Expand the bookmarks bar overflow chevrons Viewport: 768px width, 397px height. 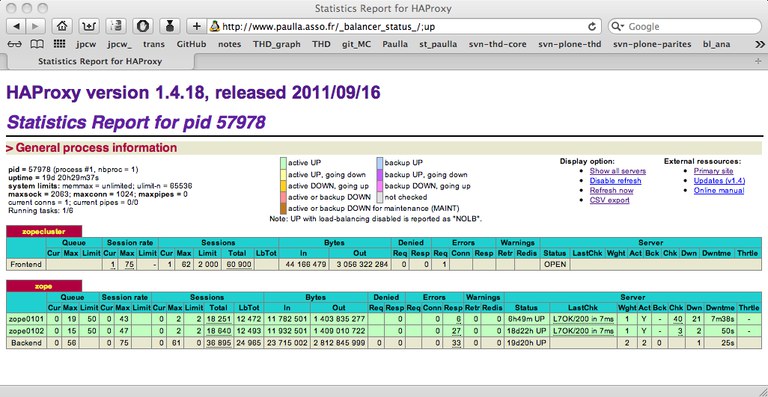point(760,44)
